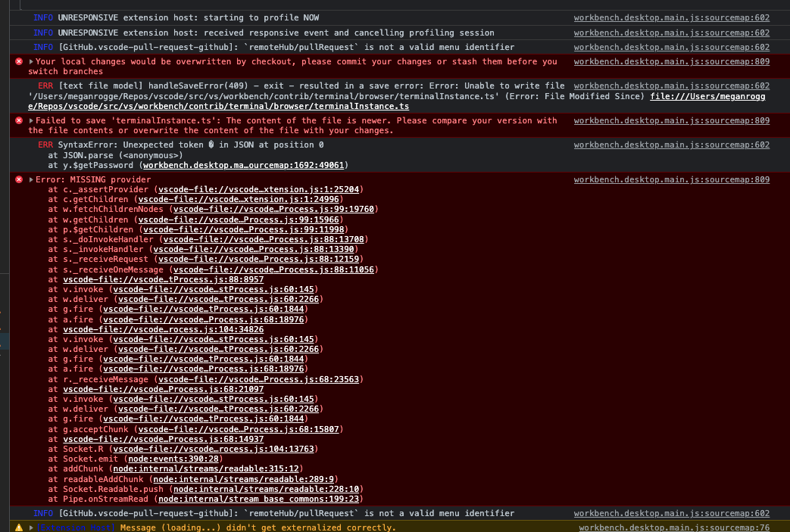Open the readableAddChunk readable:289:9 link
The width and height of the screenshot is (790, 532).
click(243, 479)
